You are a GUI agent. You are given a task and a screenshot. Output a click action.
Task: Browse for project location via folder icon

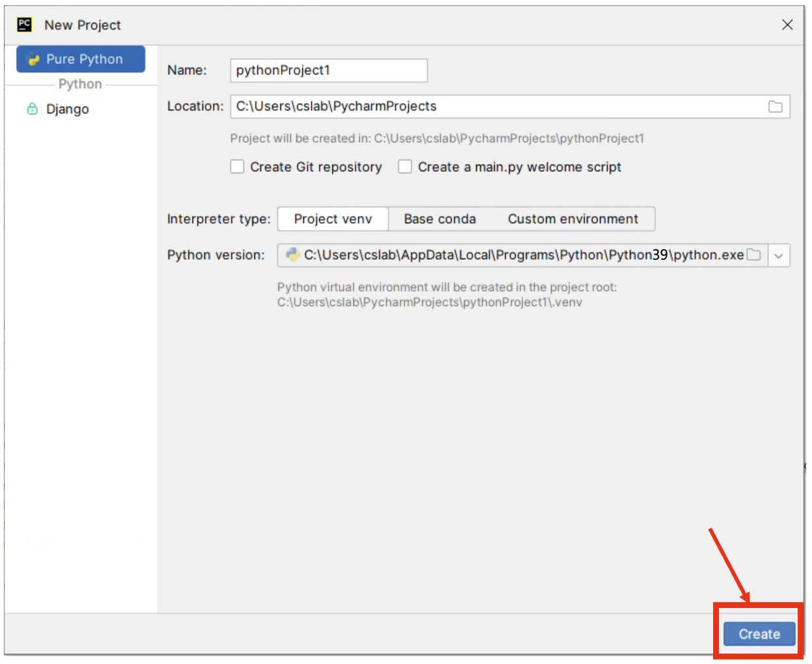pyautogui.click(x=775, y=106)
